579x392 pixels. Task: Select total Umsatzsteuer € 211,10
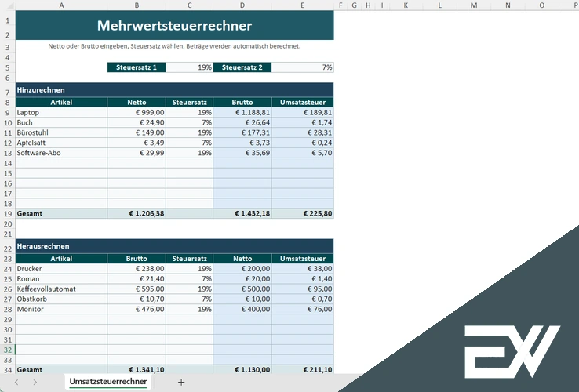point(302,369)
